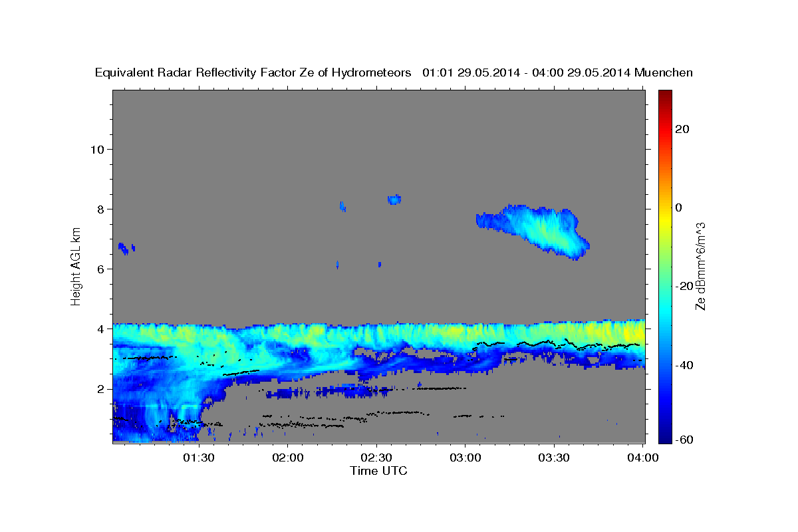
Task: Click the colorbar label -60
Action: pos(684,439)
